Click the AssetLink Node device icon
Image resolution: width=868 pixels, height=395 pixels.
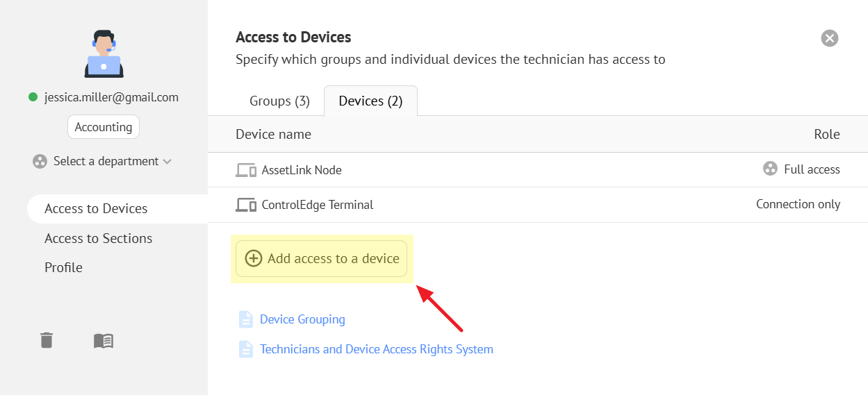246,170
